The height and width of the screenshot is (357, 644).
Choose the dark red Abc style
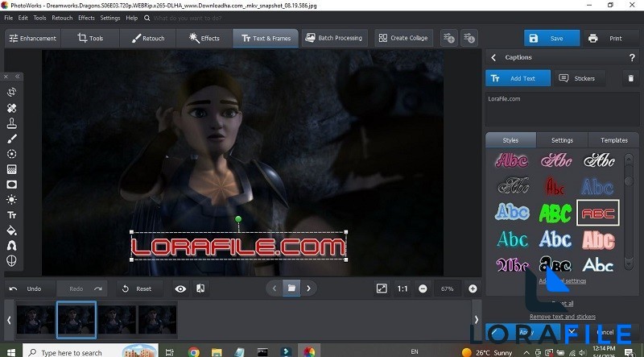[555, 186]
